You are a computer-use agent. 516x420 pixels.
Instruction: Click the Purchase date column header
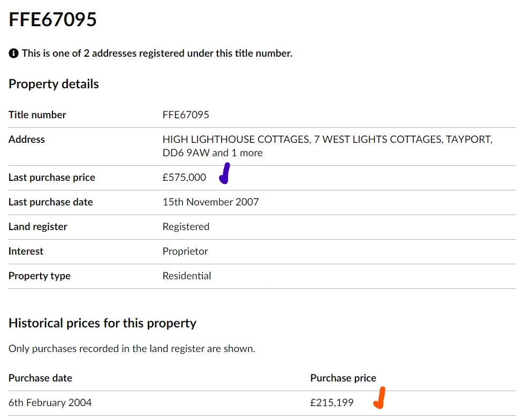[x=40, y=378]
